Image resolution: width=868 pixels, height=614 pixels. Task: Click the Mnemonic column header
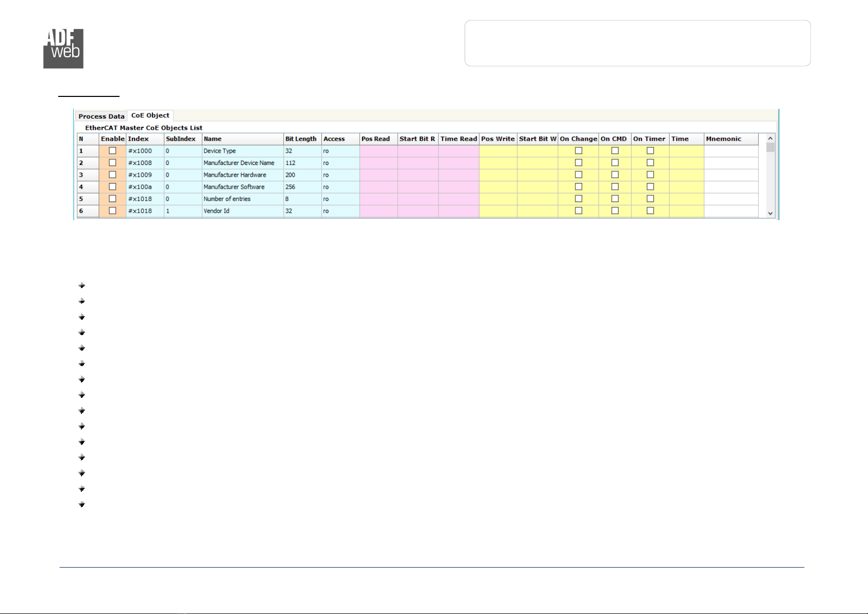(731, 139)
